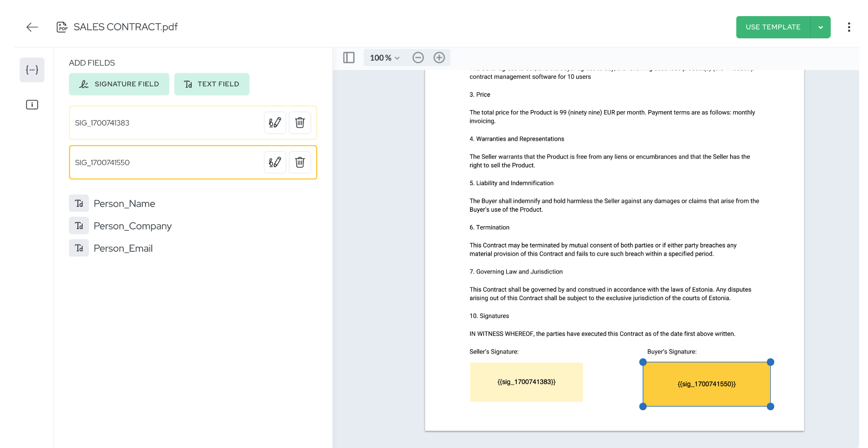868x448 pixels.
Task: Select the Person_Company field
Action: [x=133, y=226]
